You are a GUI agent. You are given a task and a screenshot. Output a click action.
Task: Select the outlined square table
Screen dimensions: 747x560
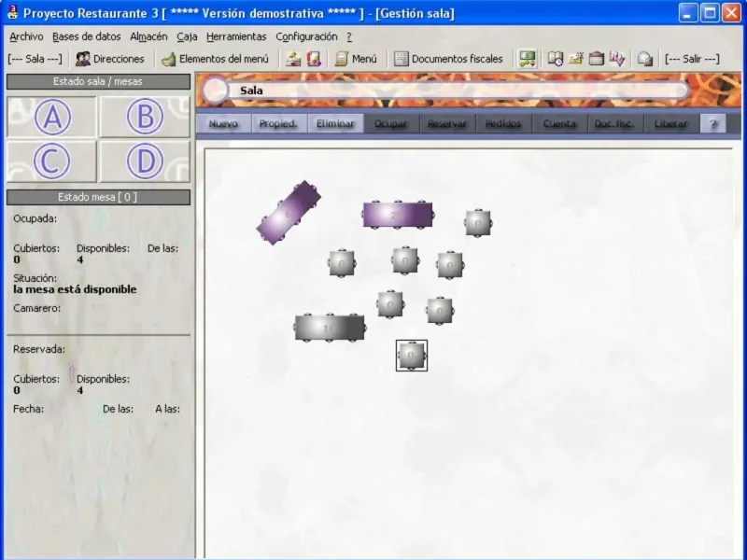click(x=412, y=356)
